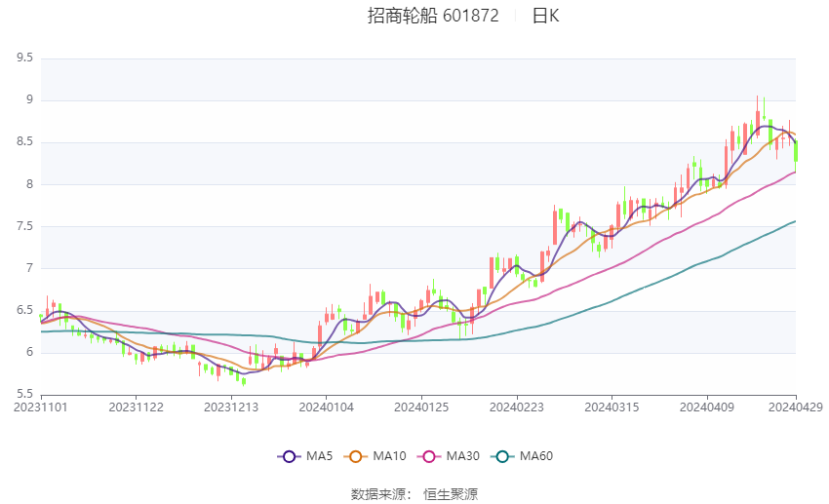Toggle the MA30 legend series

[449, 456]
